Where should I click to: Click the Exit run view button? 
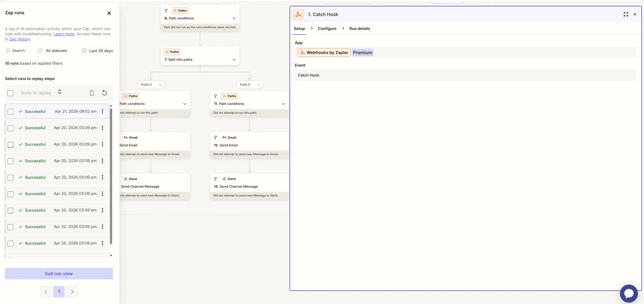[x=59, y=274]
